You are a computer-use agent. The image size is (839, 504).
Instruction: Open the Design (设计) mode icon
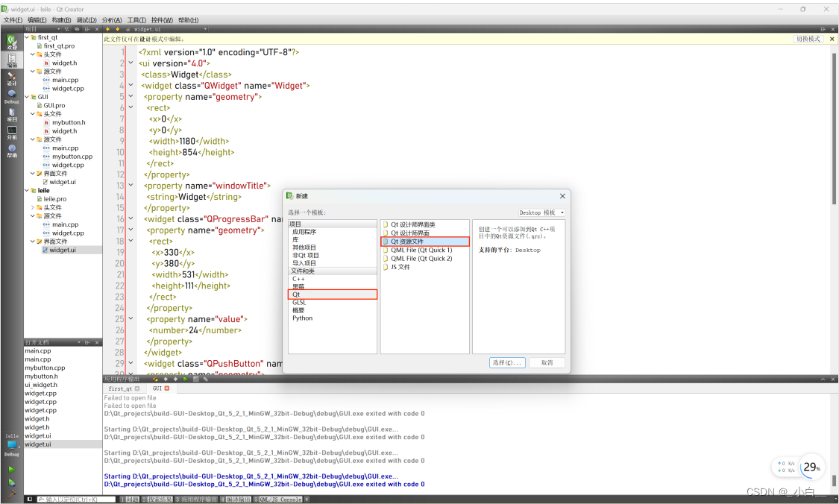(x=11, y=78)
